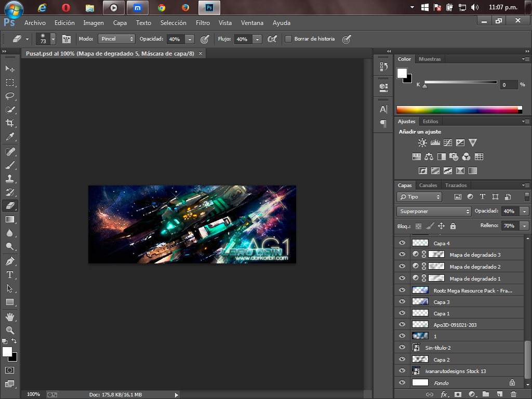This screenshot has height=399, width=532.
Task: Add a Color Balance adjustment
Action: (x=429, y=156)
